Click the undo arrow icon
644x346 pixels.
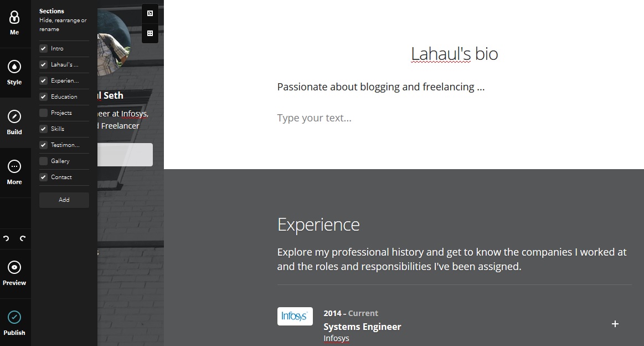[x=7, y=238]
